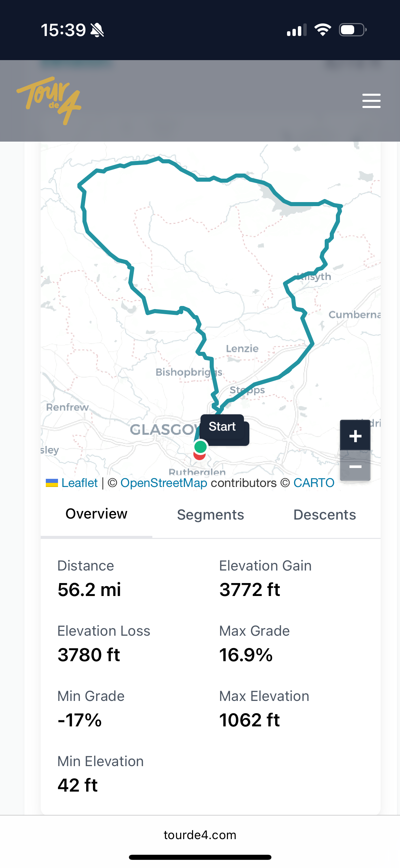Tap the Wi-Fi status icon
This screenshot has height=868, width=400.
click(x=323, y=30)
